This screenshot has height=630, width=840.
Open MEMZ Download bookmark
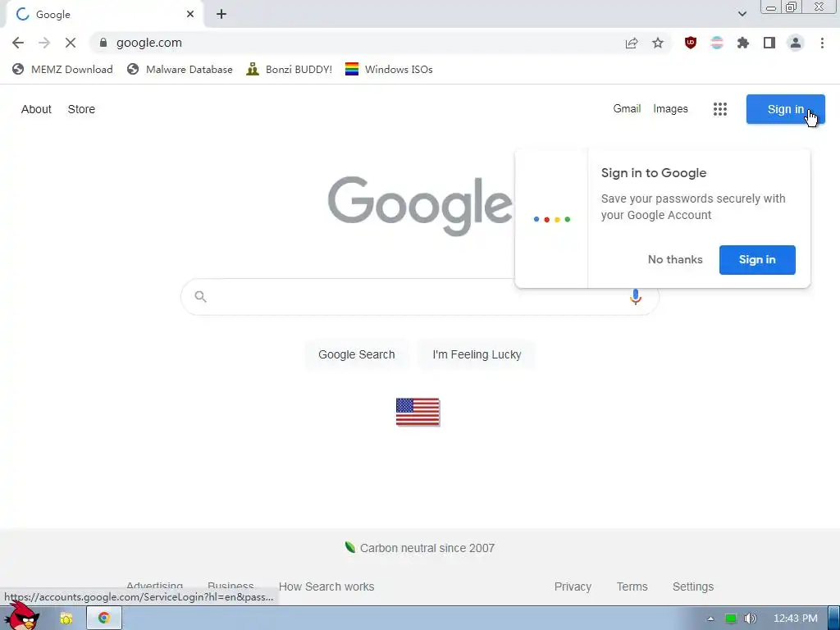(x=62, y=69)
